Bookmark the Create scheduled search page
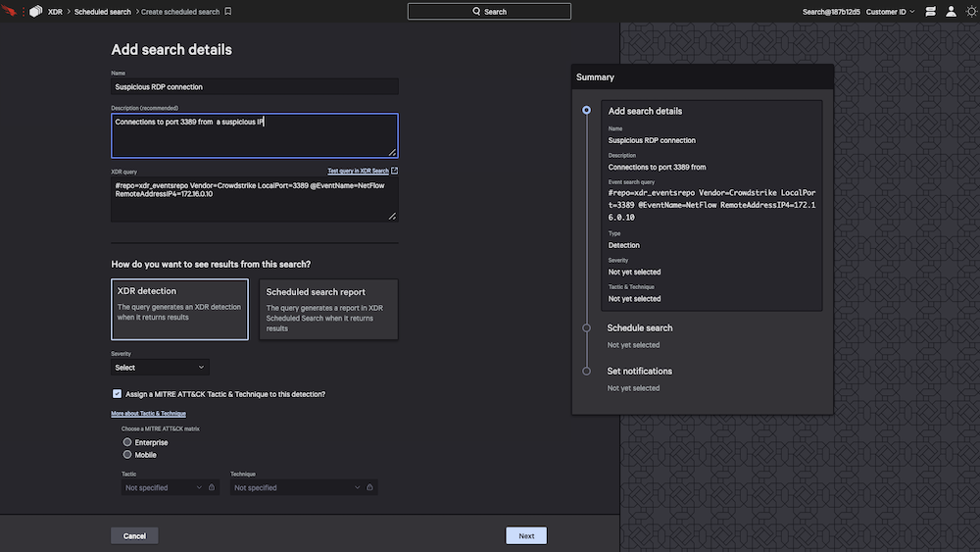Screen dimensions: 980x552 (x=228, y=11)
